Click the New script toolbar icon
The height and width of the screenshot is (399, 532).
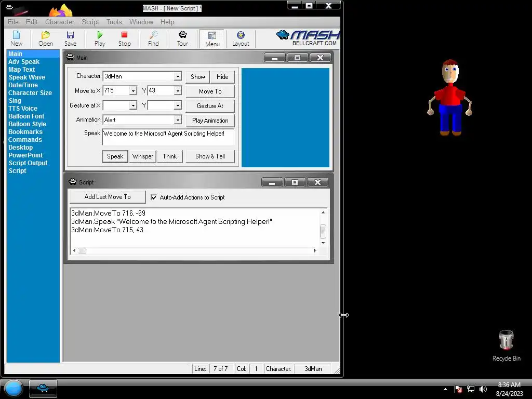(x=16, y=38)
